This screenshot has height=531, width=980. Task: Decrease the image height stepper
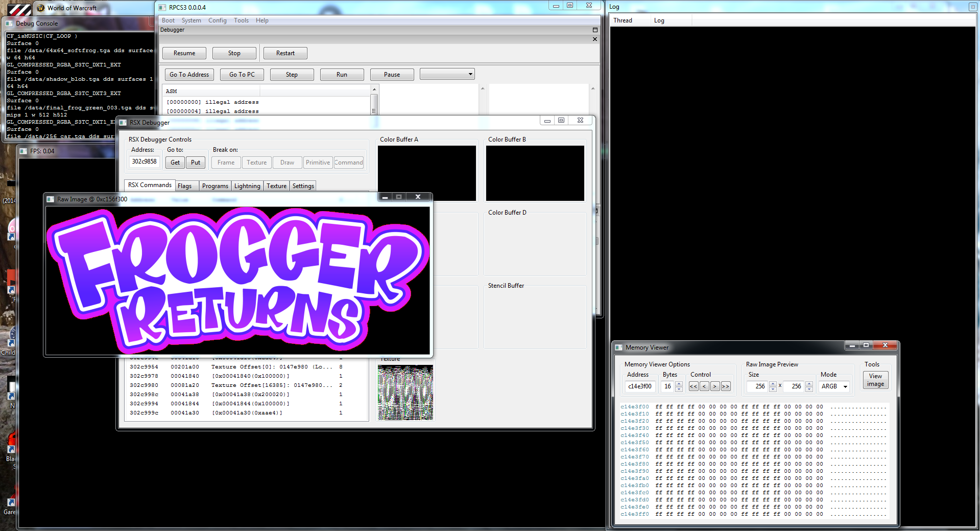point(809,389)
